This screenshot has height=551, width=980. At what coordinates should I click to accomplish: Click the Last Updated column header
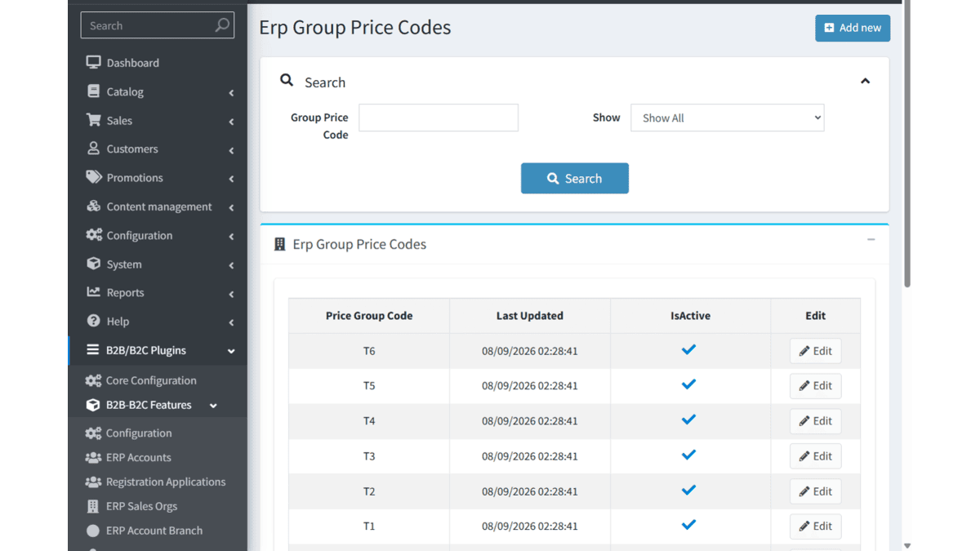[x=529, y=316]
